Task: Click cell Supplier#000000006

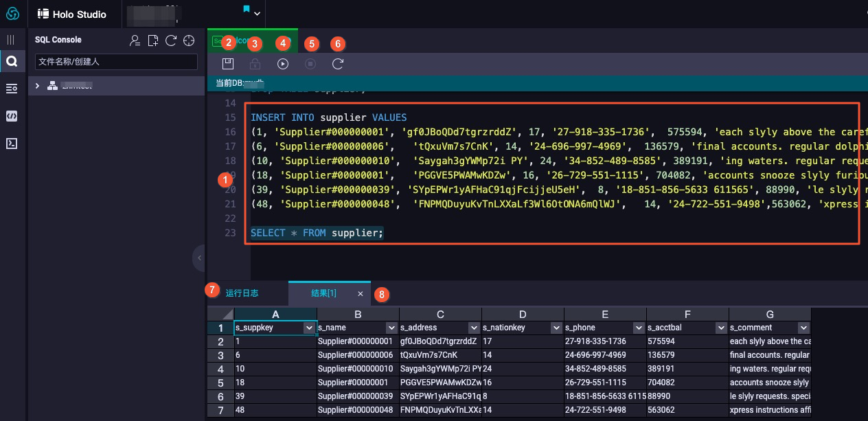Action: coord(358,355)
